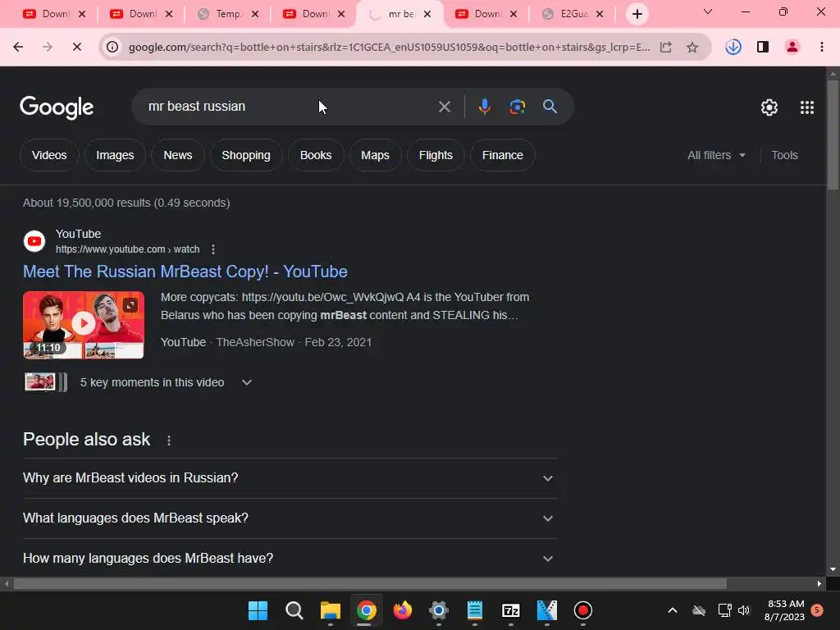This screenshot has width=840, height=630.
Task: Open Google quick settings gear icon
Action: [x=769, y=107]
